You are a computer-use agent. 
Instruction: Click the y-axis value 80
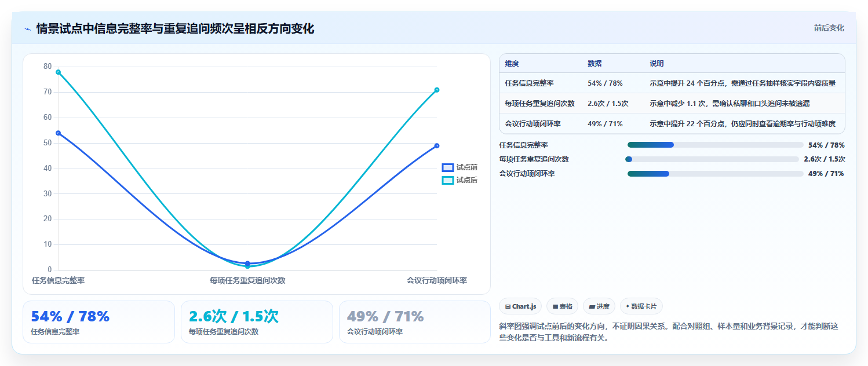coord(48,67)
